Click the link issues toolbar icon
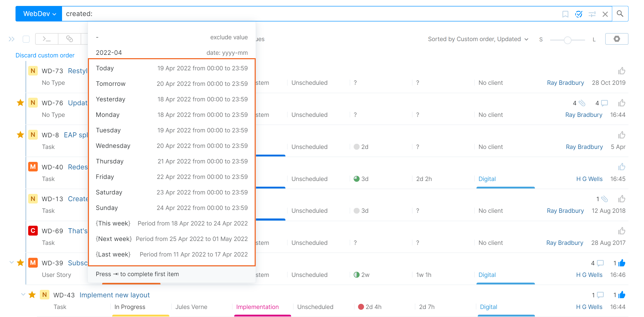644x317 pixels. point(70,39)
